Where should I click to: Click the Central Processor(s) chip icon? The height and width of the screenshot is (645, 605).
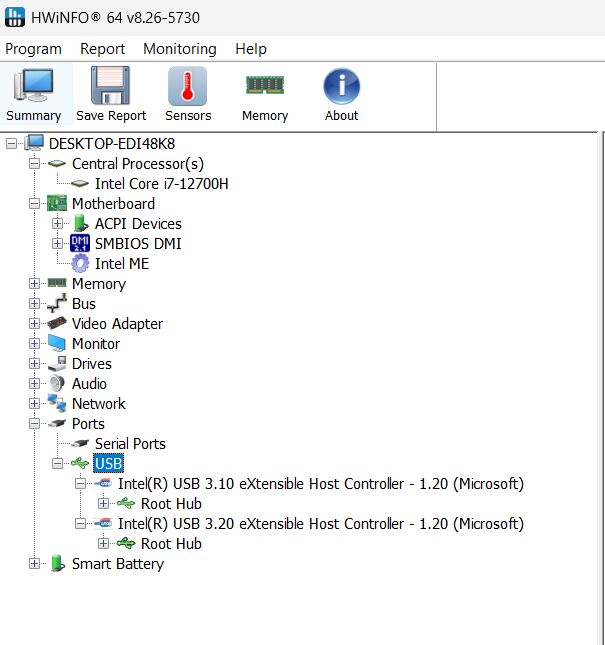(x=57, y=164)
